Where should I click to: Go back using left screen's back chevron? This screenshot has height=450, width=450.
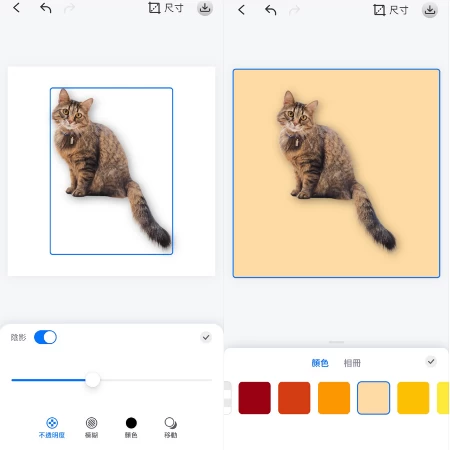tap(17, 7)
